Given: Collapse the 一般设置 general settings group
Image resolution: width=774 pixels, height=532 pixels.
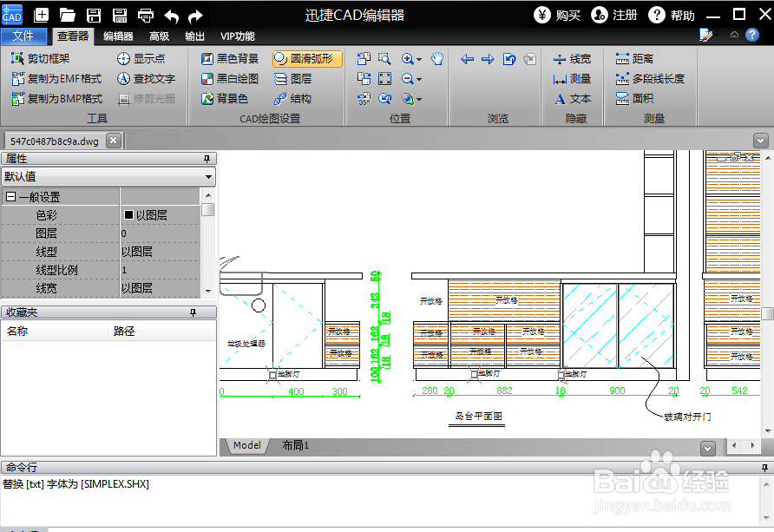Looking at the screenshot, I should coord(10,197).
